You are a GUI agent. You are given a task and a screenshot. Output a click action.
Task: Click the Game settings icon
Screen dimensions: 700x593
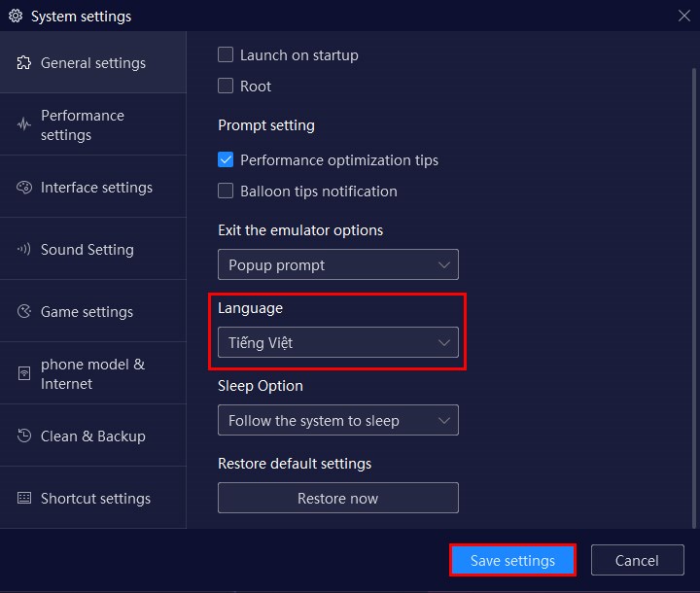(x=23, y=312)
